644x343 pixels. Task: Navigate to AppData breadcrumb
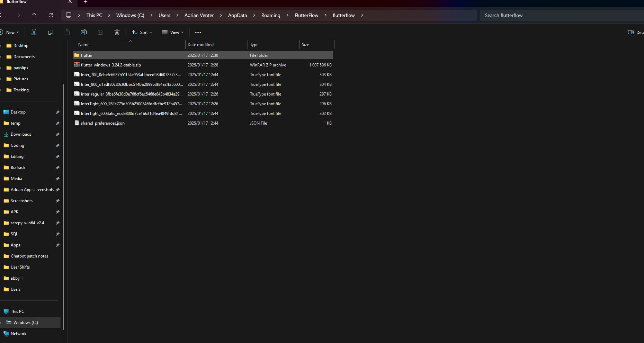click(238, 15)
